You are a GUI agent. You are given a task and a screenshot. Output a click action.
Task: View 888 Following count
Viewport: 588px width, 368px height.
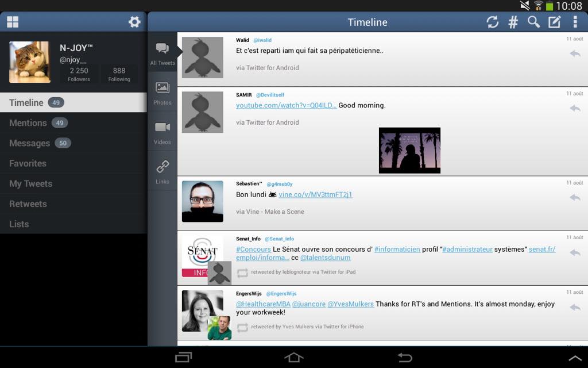(x=119, y=74)
